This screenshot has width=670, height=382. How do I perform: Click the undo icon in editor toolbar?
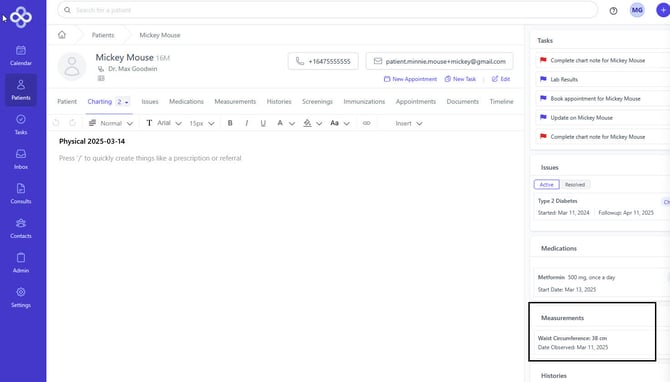[x=56, y=123]
